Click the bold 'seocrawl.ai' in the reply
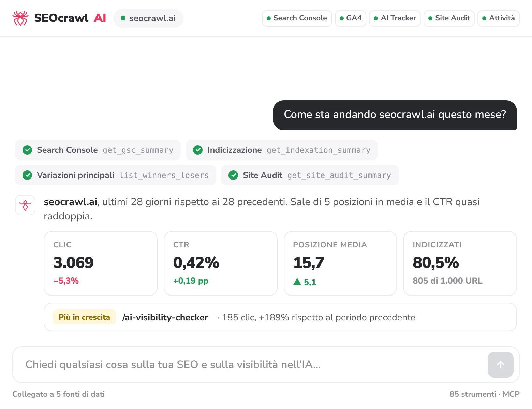532x409 pixels. [71, 202]
